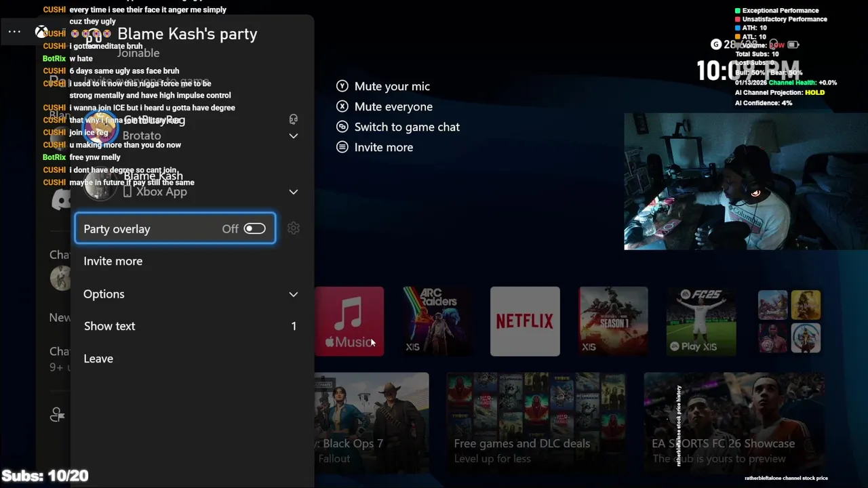The image size is (868, 488).
Task: Leave the party
Action: (98, 359)
